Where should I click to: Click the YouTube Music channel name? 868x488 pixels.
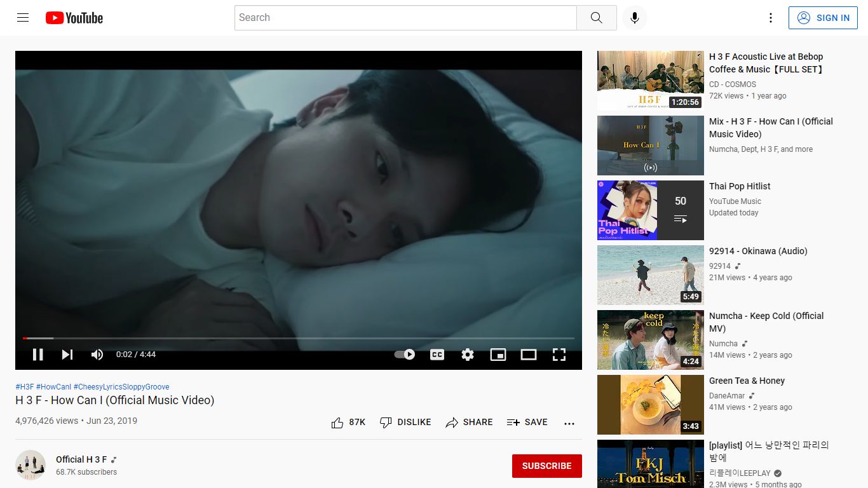735,201
